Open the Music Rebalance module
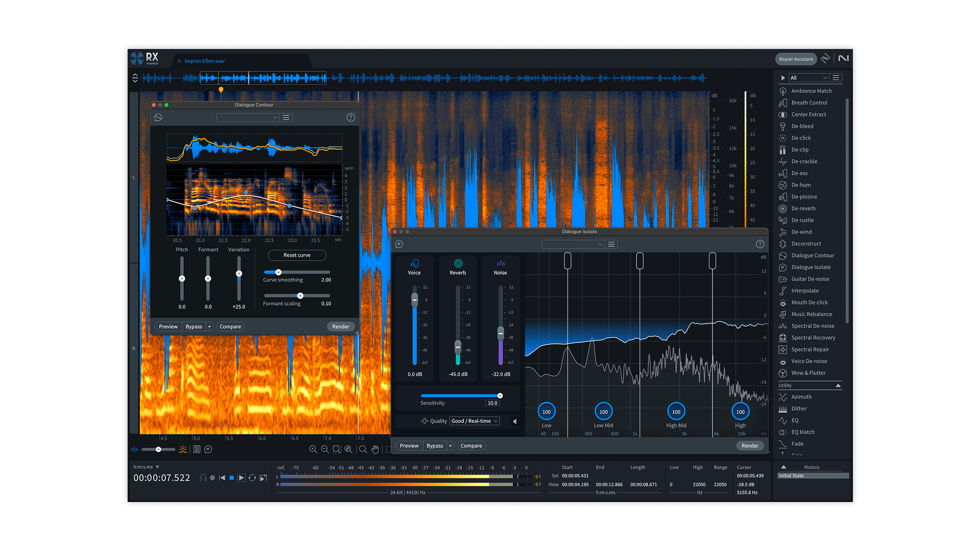This screenshot has height=551, width=980. point(811,314)
